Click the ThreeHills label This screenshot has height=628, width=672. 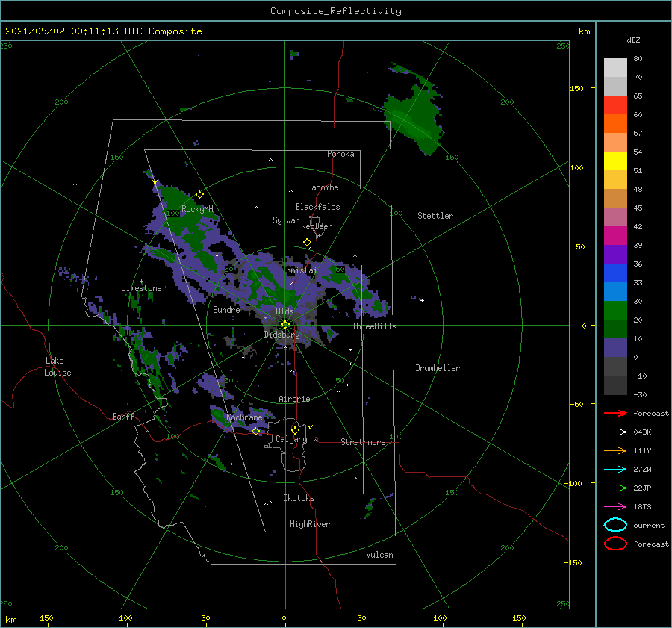pyautogui.click(x=375, y=326)
